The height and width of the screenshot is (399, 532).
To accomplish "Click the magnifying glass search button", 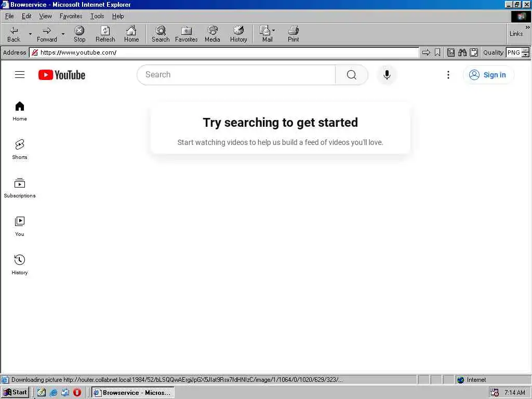I will (352, 75).
